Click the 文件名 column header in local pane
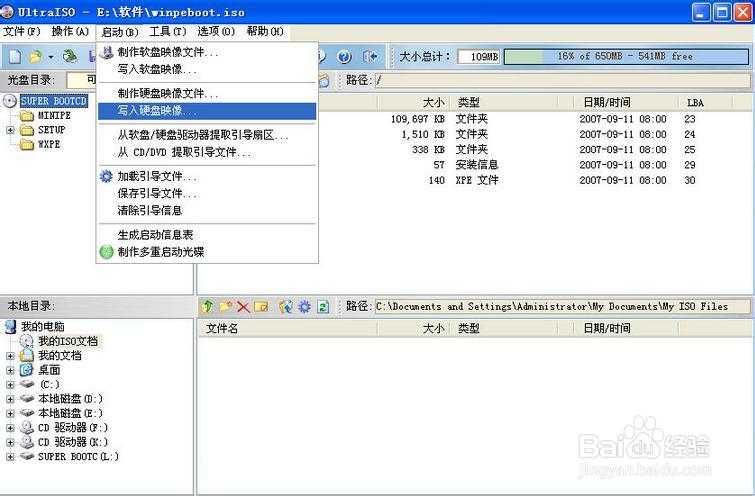Screen dimensions: 755x496 pos(288,328)
